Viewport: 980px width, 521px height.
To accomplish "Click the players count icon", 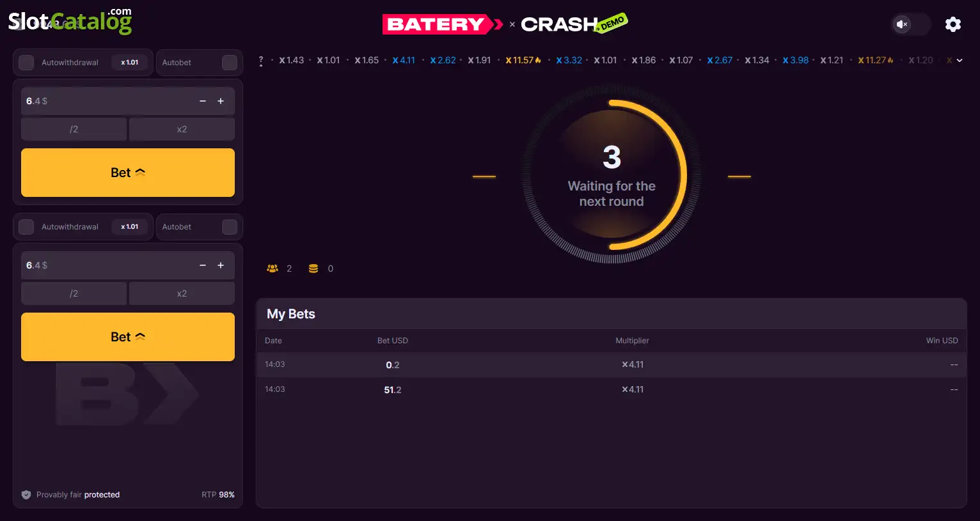I will 273,268.
